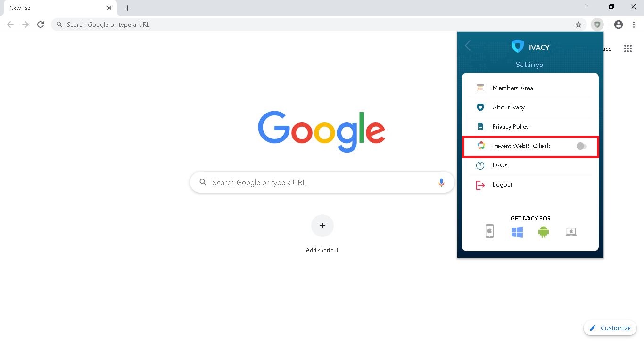Image resolution: width=644 pixels, height=342 pixels.
Task: Open the FAQs item
Action: 530,165
